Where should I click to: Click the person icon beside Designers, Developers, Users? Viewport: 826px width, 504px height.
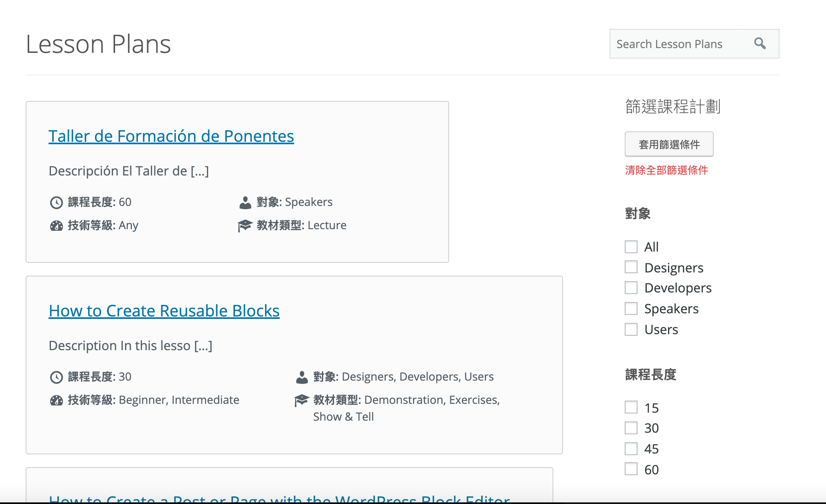point(302,377)
